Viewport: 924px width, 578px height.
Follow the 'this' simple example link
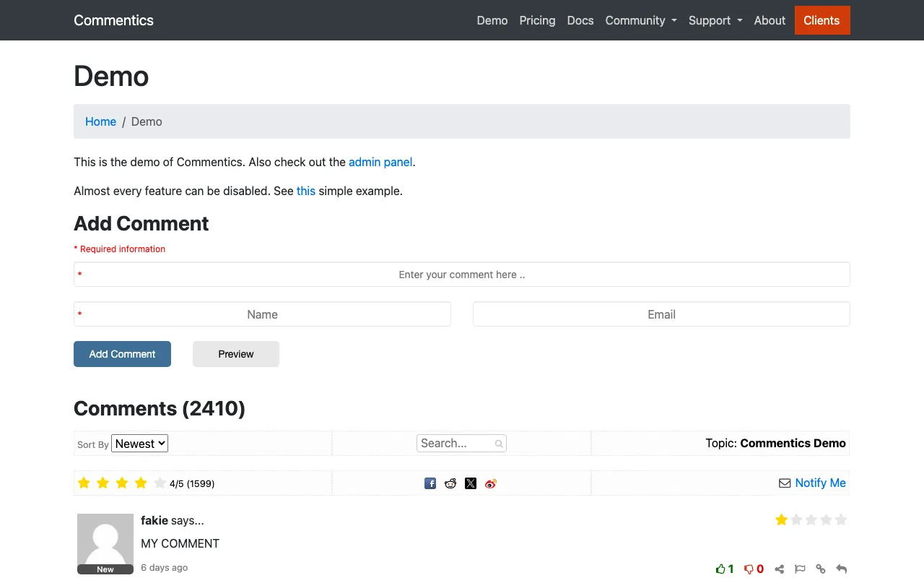click(306, 191)
